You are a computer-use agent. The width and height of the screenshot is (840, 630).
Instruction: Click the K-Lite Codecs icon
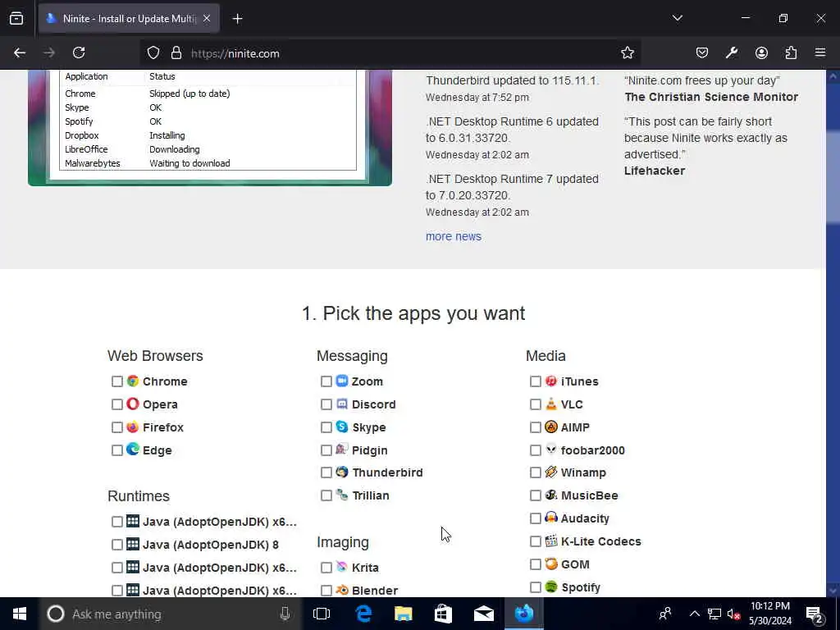pos(551,541)
